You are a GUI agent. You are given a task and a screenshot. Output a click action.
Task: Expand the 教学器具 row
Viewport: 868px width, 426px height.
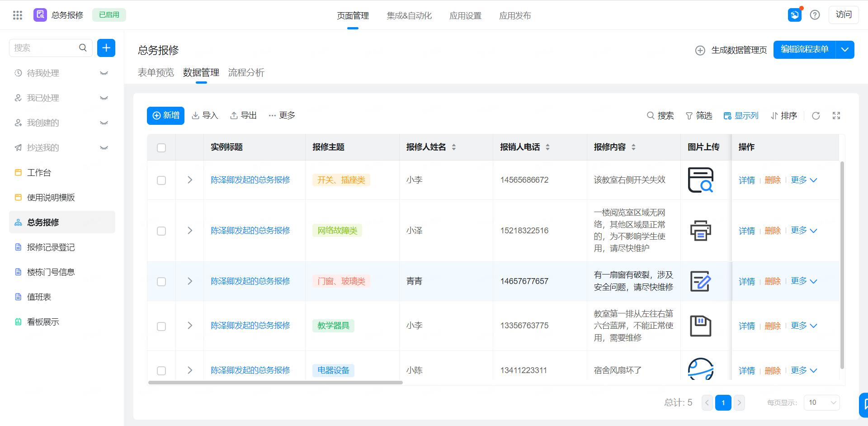point(190,326)
